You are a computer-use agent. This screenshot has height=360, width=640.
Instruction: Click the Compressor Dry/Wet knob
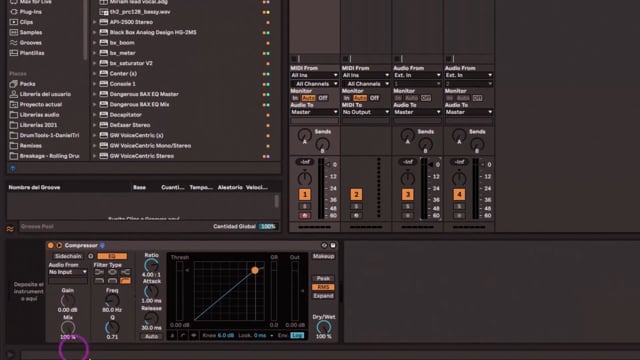[x=324, y=327]
